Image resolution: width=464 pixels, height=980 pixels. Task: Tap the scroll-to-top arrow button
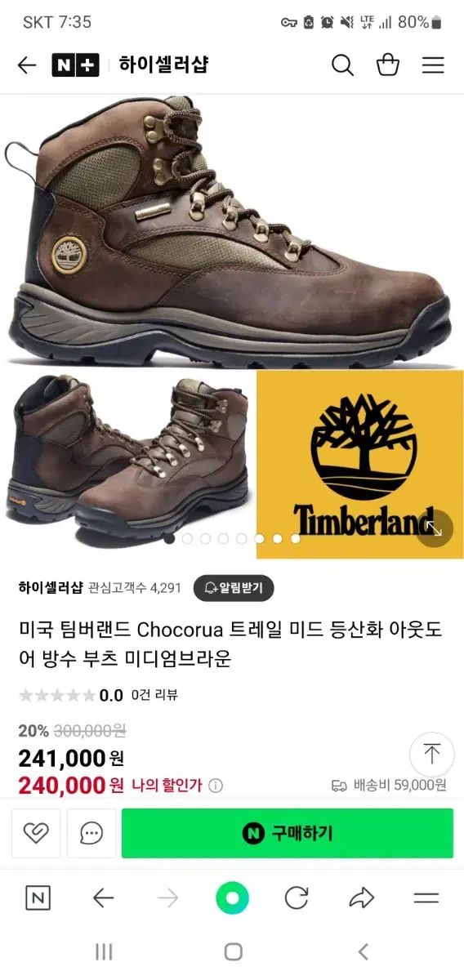pos(431,754)
